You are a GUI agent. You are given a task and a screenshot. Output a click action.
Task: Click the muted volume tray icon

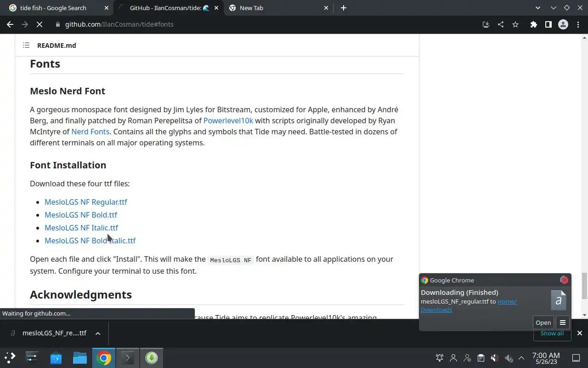click(x=494, y=358)
